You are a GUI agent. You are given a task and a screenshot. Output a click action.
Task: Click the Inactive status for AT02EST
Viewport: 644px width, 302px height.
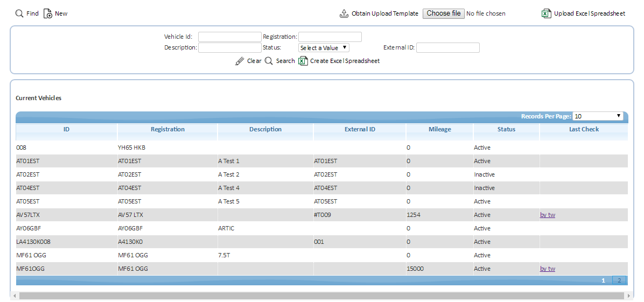click(484, 174)
